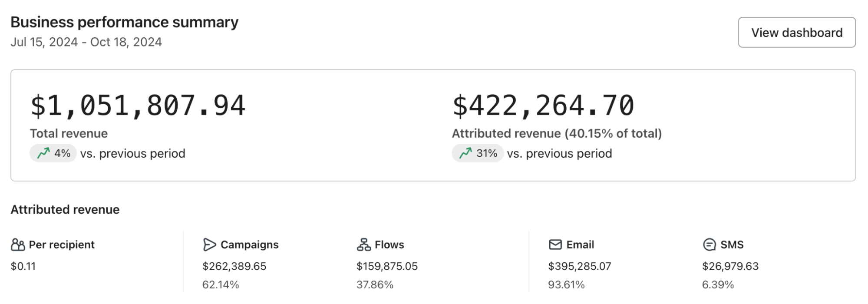This screenshot has height=304, width=868.
Task: Click the Attributed revenue (40.15% of total) label
Action: [x=557, y=133]
